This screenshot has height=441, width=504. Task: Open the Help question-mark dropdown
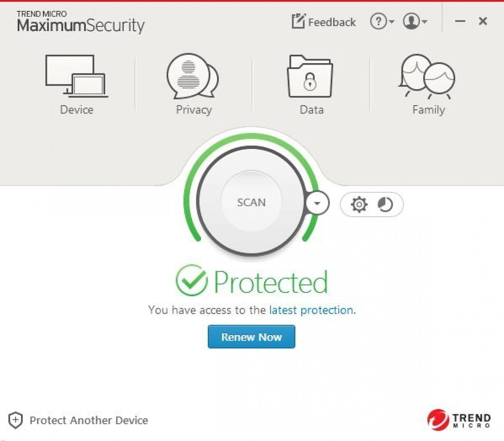[x=382, y=21]
